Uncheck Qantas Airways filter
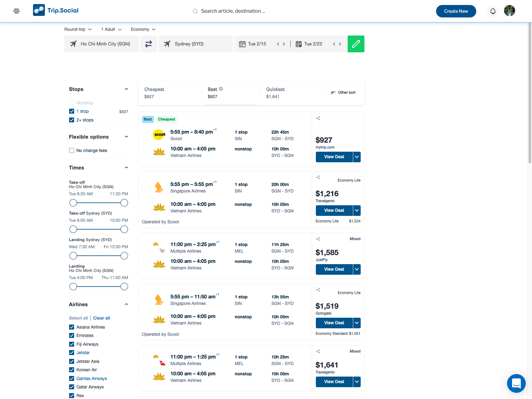 (72, 378)
